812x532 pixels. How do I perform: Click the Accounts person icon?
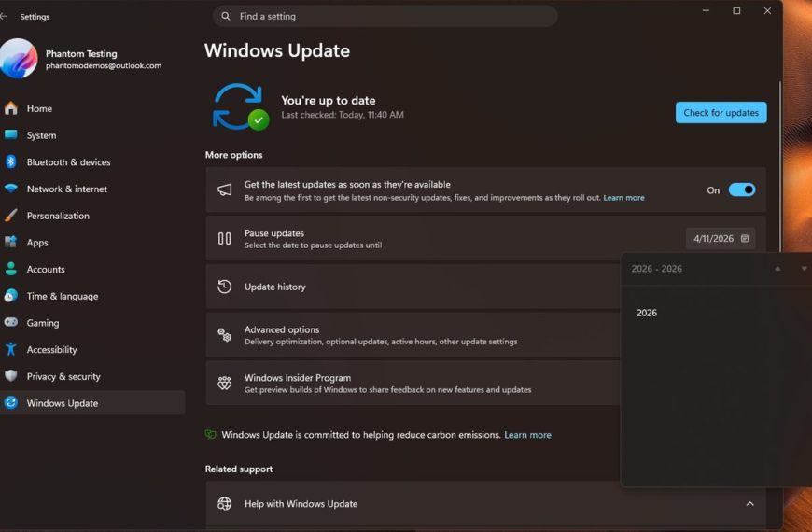[x=11, y=269]
